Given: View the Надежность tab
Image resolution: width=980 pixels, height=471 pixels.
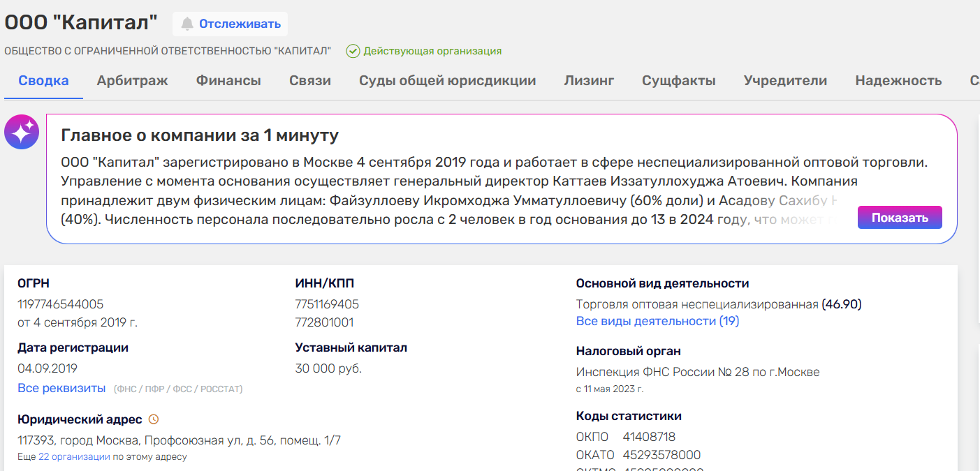Looking at the screenshot, I should click(x=898, y=80).
